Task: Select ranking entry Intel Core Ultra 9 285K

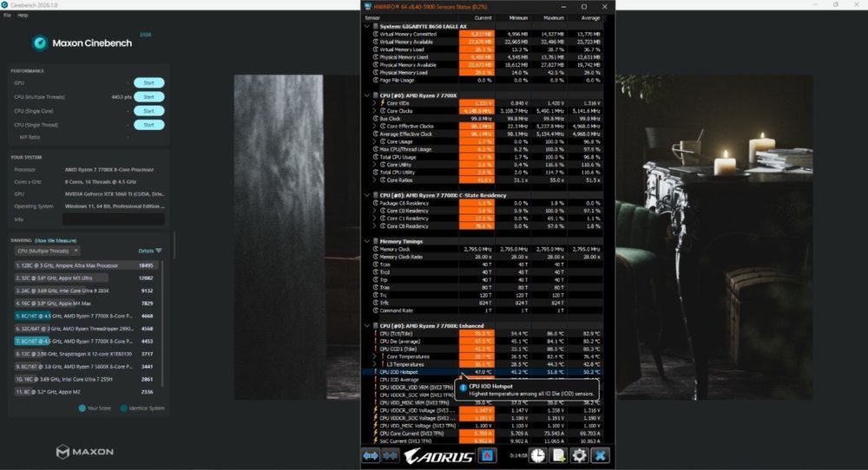Action: 85,290
